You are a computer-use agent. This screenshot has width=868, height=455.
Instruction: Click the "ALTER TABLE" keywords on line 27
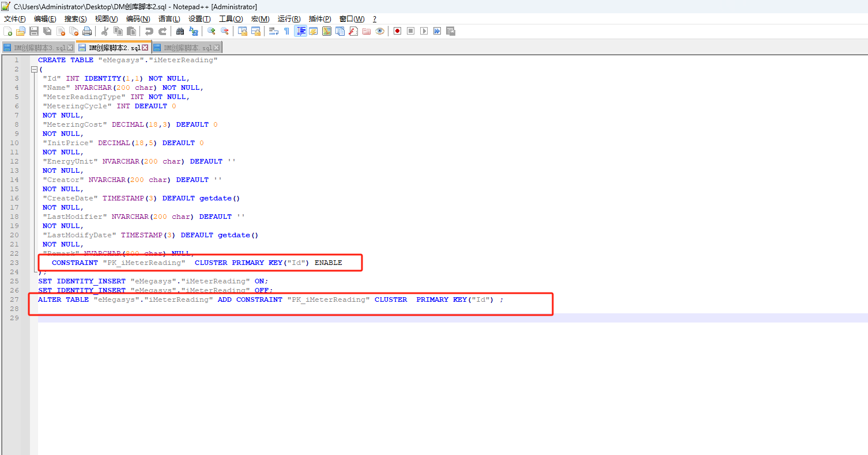pos(63,299)
